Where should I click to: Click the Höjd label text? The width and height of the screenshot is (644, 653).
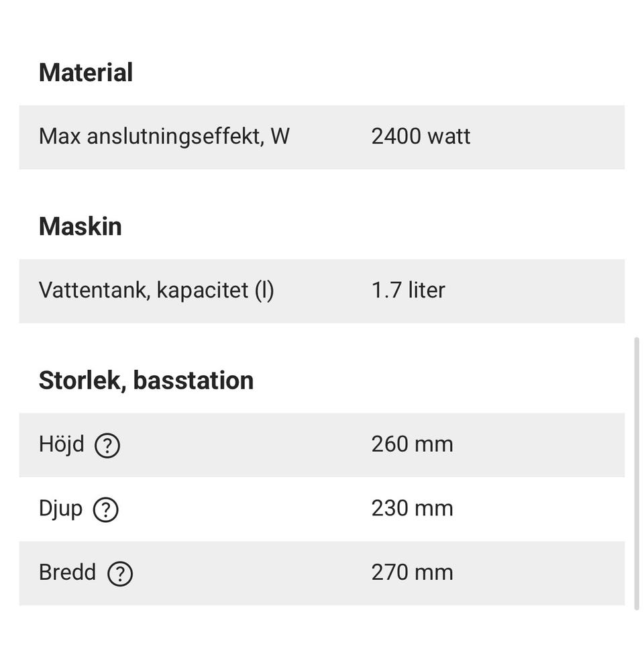tap(62, 444)
